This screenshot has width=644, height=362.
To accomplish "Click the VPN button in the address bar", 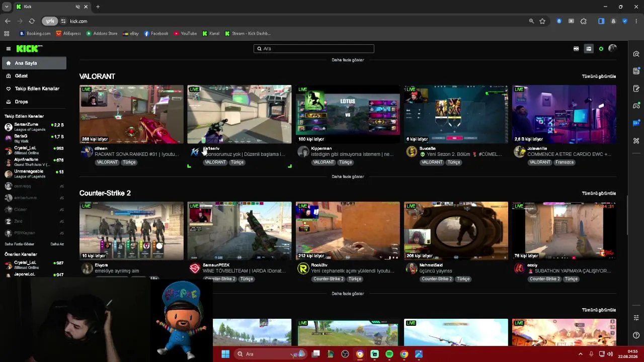I will click(x=50, y=21).
